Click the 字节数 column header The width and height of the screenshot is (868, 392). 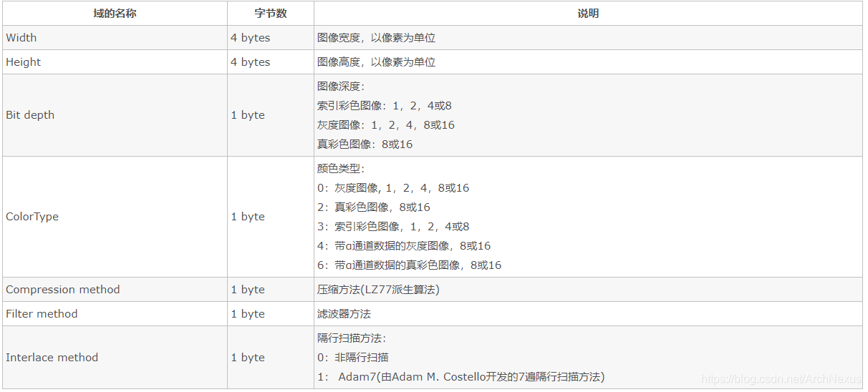[x=270, y=14]
